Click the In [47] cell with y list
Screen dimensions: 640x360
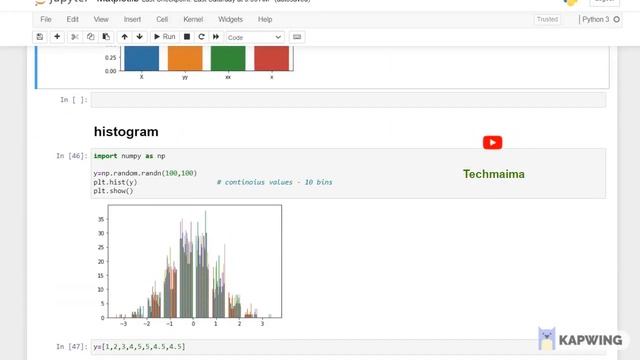click(348, 347)
